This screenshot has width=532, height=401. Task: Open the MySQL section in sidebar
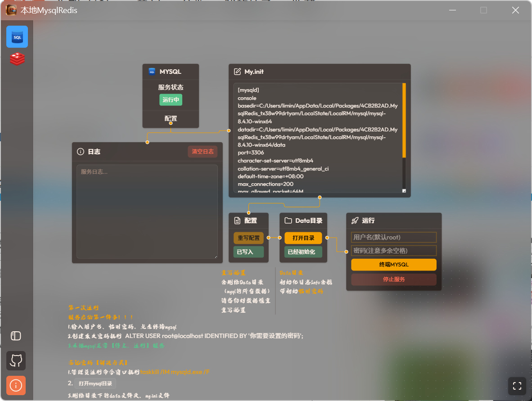17,36
